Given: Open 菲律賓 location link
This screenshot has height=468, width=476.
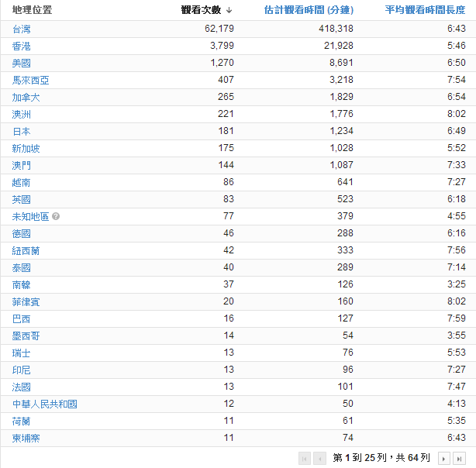Looking at the screenshot, I should [x=26, y=301].
